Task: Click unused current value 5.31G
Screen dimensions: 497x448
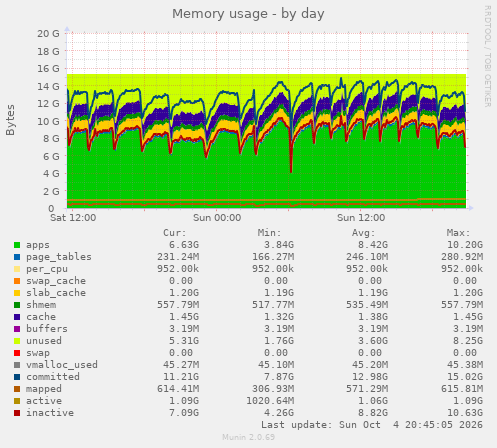Action: (184, 341)
